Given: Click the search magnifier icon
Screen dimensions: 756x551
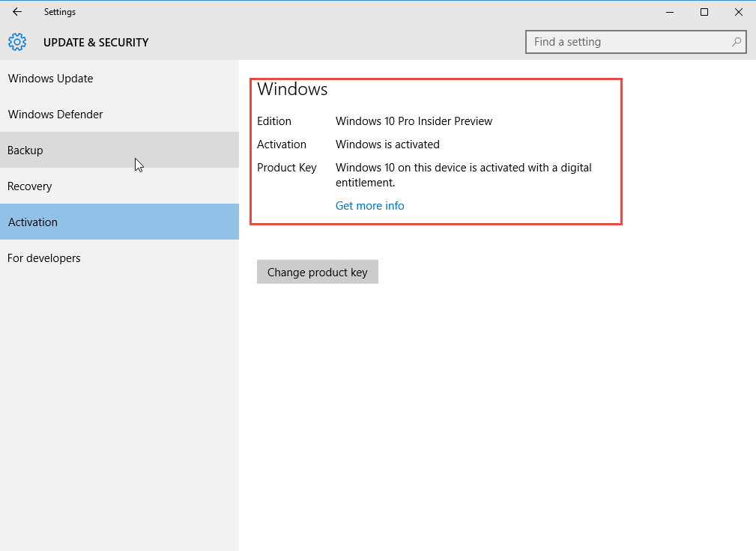Looking at the screenshot, I should [x=737, y=42].
